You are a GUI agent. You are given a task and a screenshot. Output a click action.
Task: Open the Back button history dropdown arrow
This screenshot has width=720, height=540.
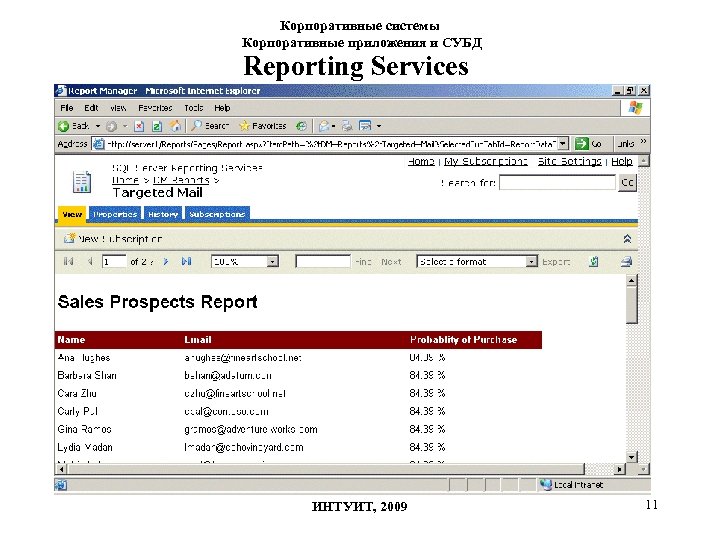click(98, 126)
